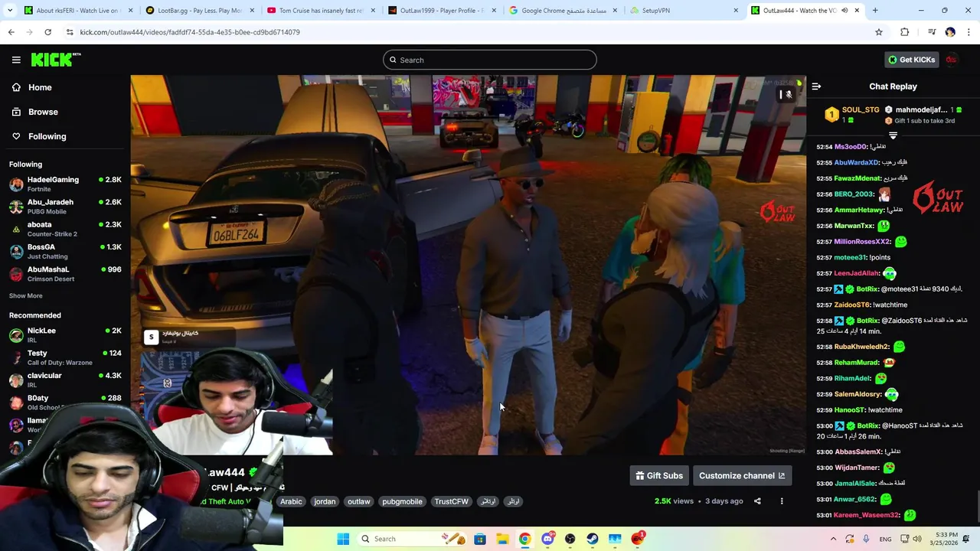View site information for kick.com
The width and height of the screenshot is (980, 551).
tap(70, 32)
